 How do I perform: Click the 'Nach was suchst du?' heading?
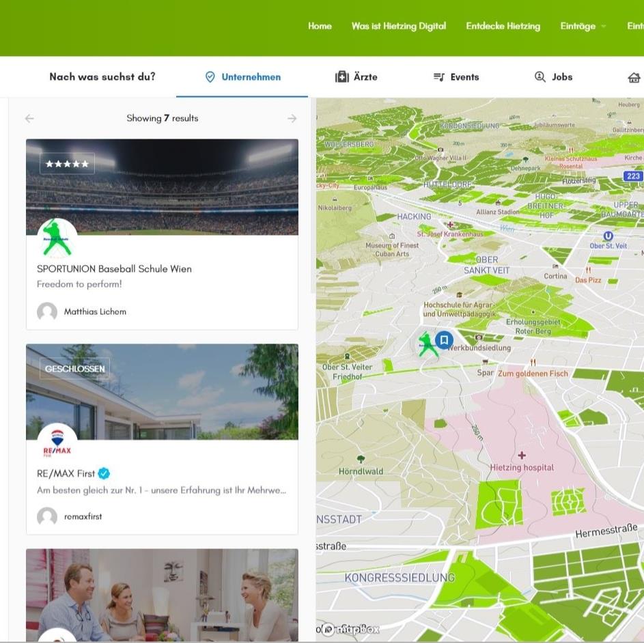tap(102, 76)
